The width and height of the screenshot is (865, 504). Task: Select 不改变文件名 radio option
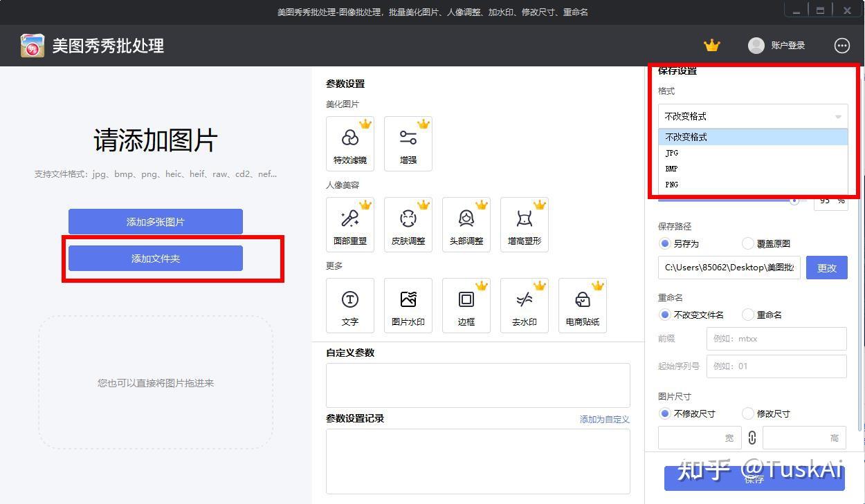[665, 315]
